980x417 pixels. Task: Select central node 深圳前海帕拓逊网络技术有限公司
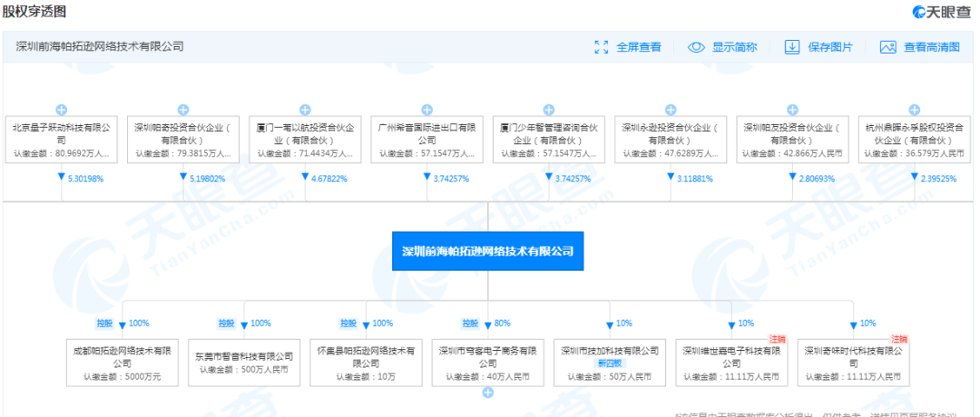tap(487, 251)
